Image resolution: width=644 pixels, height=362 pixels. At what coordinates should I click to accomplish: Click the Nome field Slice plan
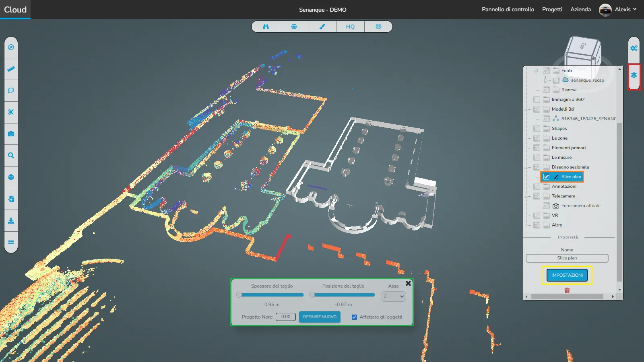click(x=567, y=258)
